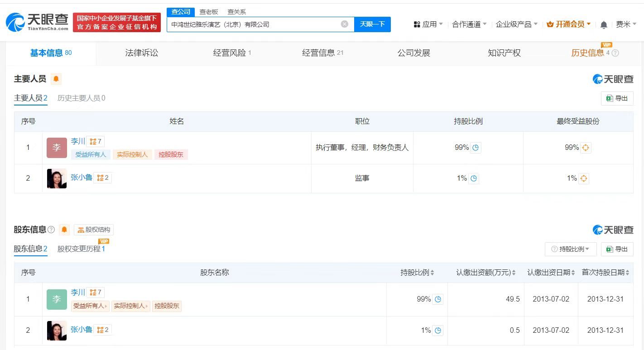Open the 持股比例 filter dropdown
Viewport: 644px width, 350px height.
coord(570,249)
